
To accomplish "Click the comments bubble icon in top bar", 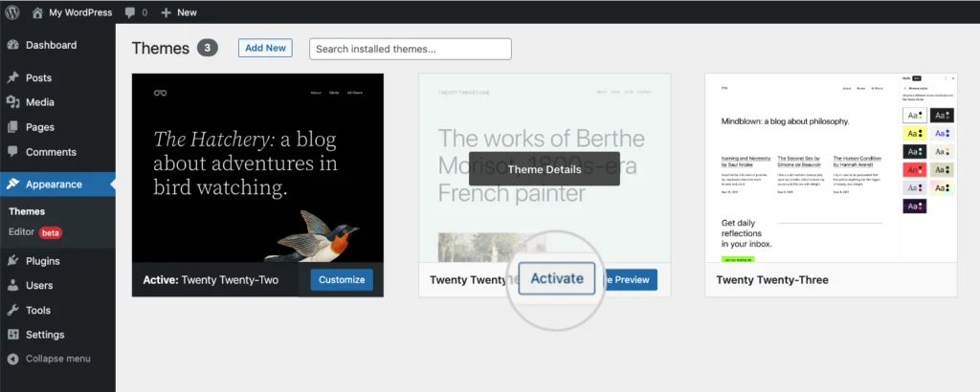I will coord(130,12).
